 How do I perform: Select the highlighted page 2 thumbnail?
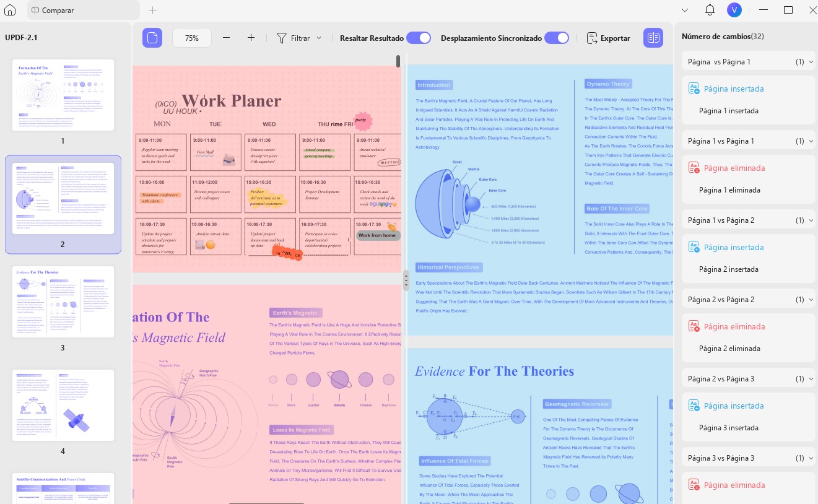point(63,198)
